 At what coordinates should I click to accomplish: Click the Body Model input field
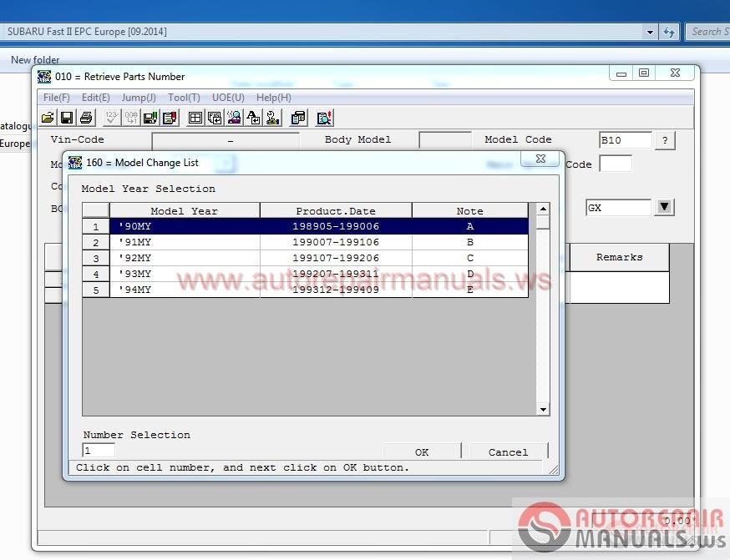tap(445, 140)
